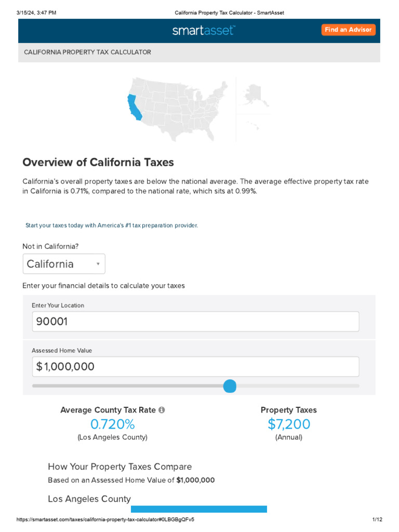Image resolution: width=399 pixels, height=532 pixels.
Task: Click the Enter Your Location field showing 90001
Action: [195, 322]
